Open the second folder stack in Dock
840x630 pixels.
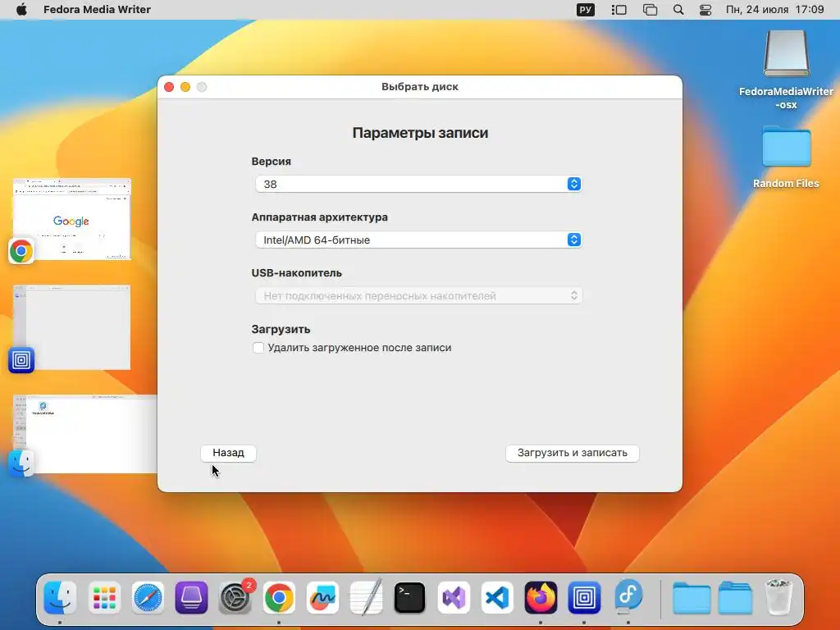pyautogui.click(x=736, y=598)
